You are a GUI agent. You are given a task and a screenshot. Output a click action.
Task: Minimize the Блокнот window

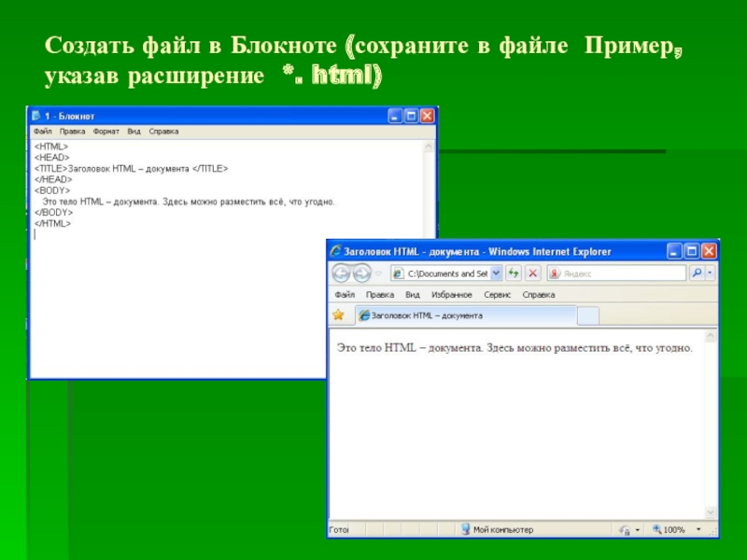click(x=395, y=116)
